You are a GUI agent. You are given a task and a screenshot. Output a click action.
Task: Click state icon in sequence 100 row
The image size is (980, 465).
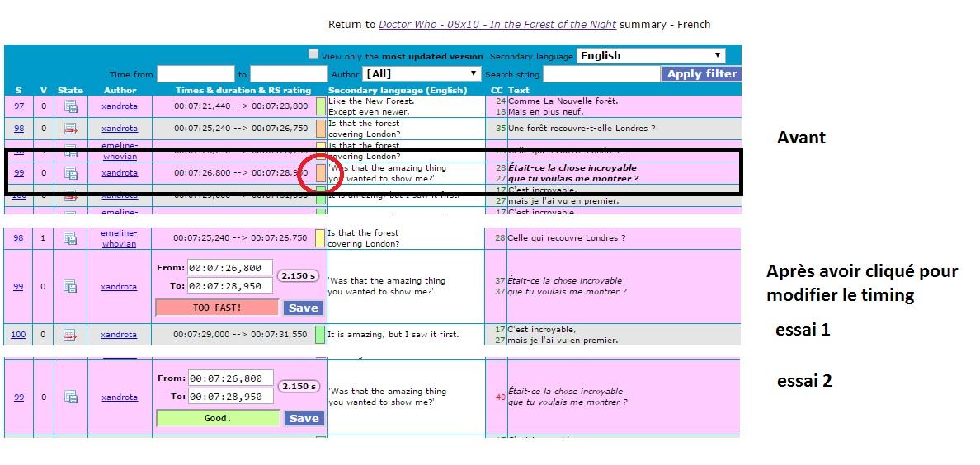point(70,335)
